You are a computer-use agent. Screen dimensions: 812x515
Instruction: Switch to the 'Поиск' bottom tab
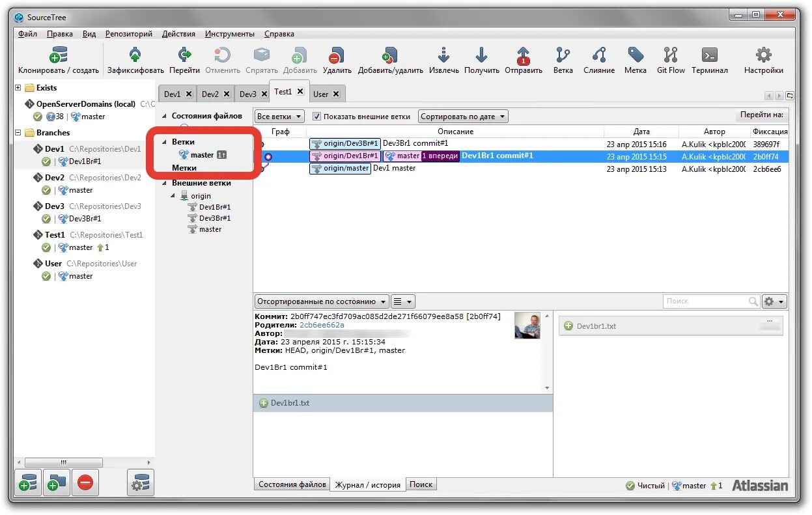pyautogui.click(x=421, y=484)
